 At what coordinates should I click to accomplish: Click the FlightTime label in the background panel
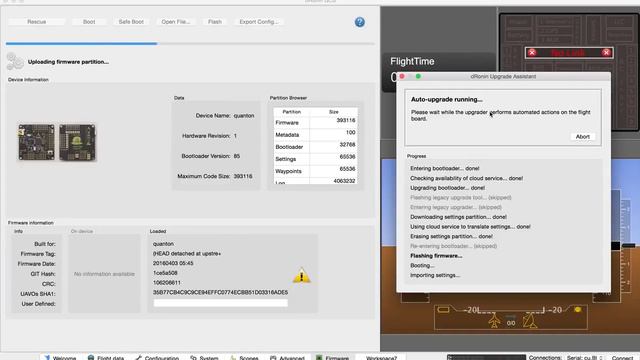click(x=412, y=61)
